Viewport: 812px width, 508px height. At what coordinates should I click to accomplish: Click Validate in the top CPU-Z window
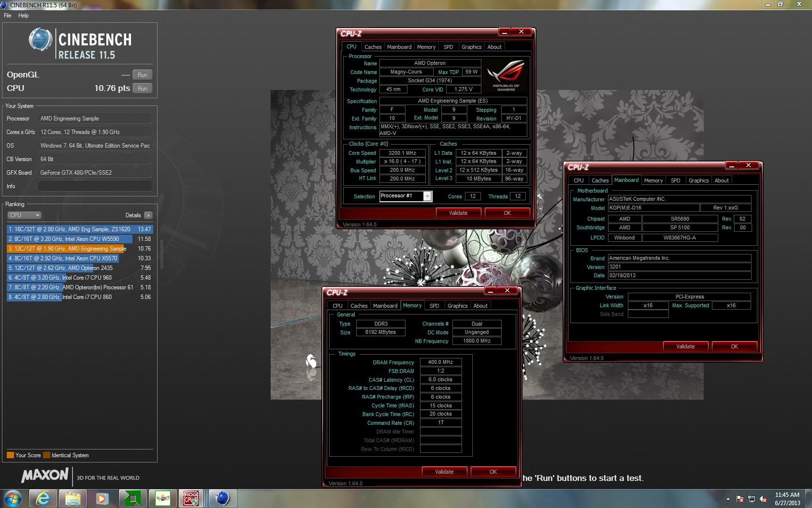pyautogui.click(x=458, y=213)
